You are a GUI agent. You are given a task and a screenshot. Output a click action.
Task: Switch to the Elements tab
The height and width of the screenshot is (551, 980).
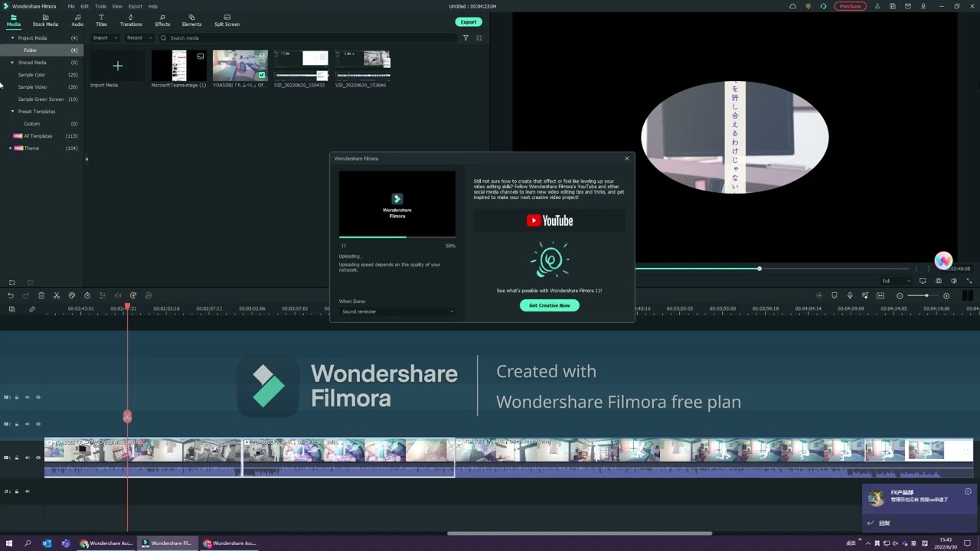pyautogui.click(x=191, y=21)
